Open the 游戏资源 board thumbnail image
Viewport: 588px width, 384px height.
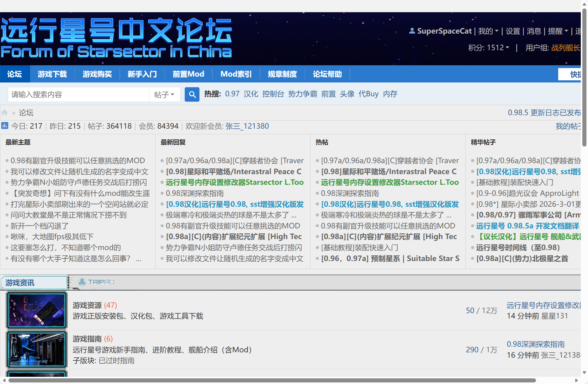[x=37, y=310]
